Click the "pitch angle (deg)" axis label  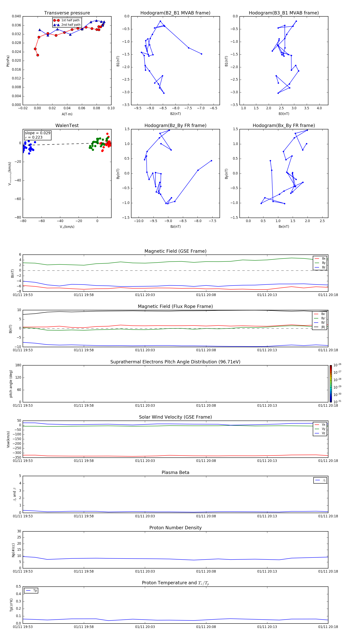click(x=11, y=384)
